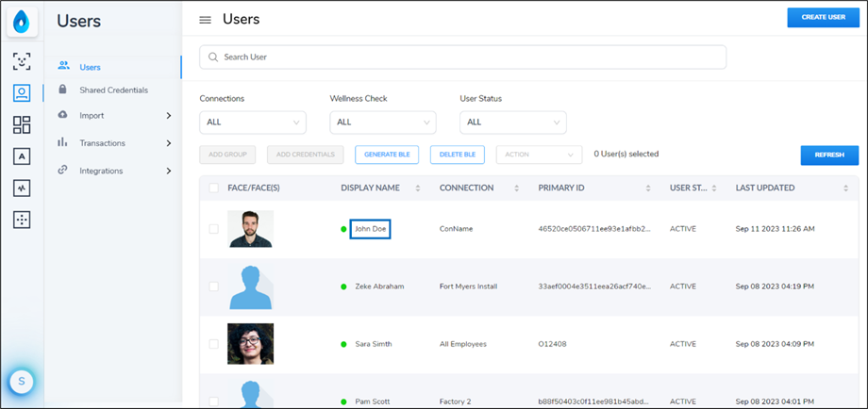Open the Pam Scott display name
This screenshot has width=868, height=409.
click(x=373, y=401)
